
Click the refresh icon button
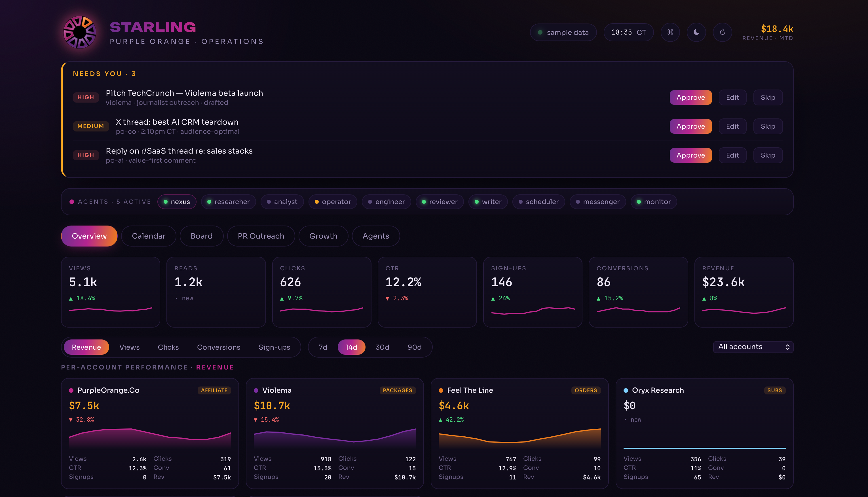[722, 32]
